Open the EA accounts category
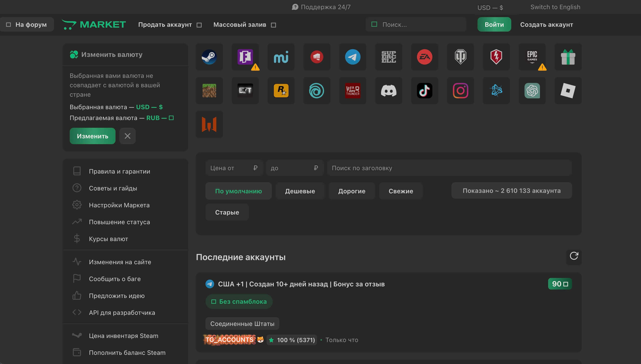Screen dimensions: 641x364 click(x=424, y=57)
